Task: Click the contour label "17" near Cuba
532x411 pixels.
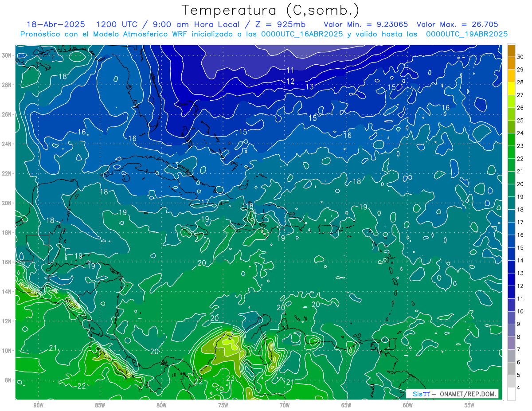Action: coord(205,202)
